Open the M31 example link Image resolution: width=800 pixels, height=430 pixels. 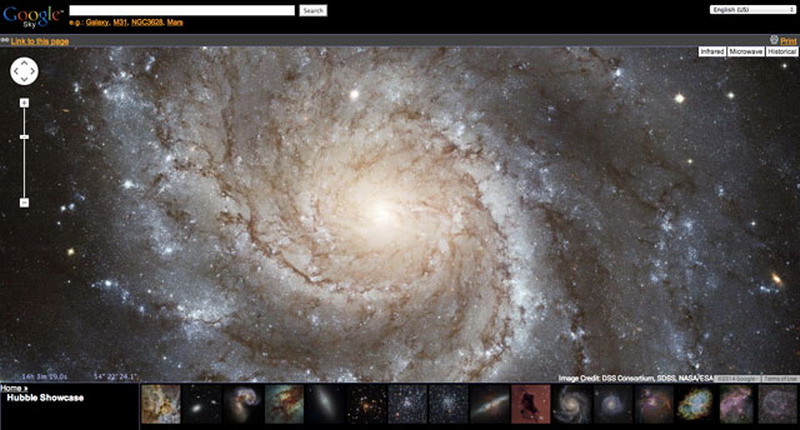pos(119,22)
